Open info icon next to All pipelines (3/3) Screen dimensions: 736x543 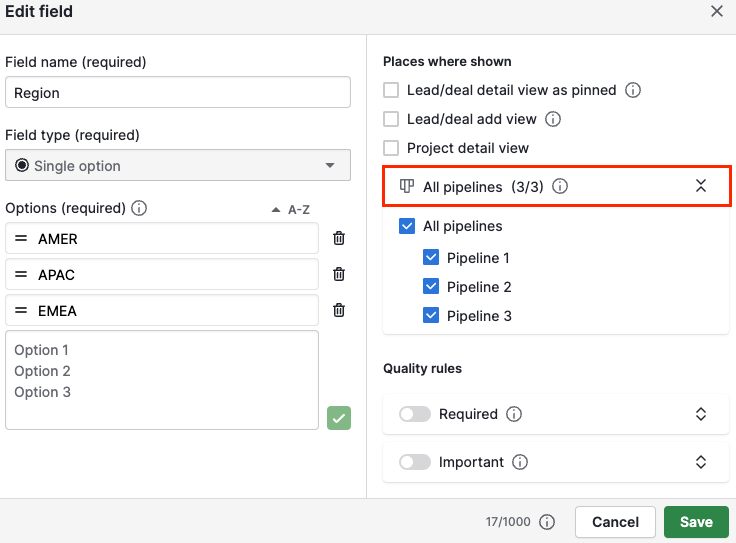pos(560,186)
